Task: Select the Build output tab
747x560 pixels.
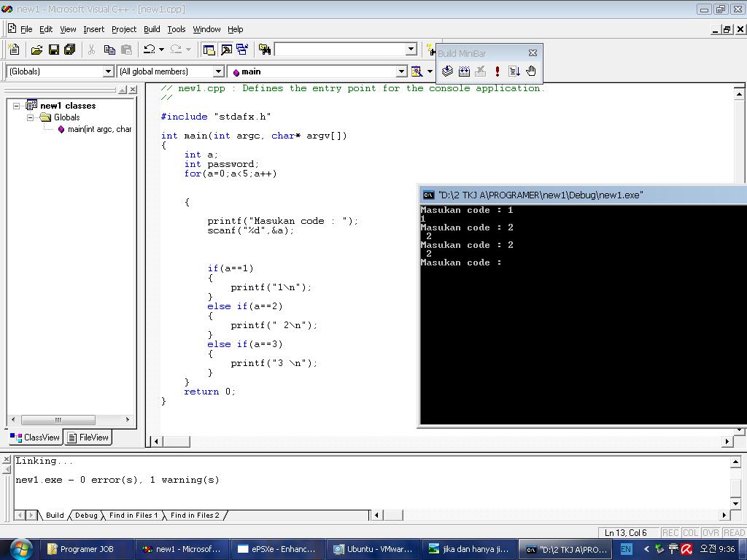Action: 54,516
